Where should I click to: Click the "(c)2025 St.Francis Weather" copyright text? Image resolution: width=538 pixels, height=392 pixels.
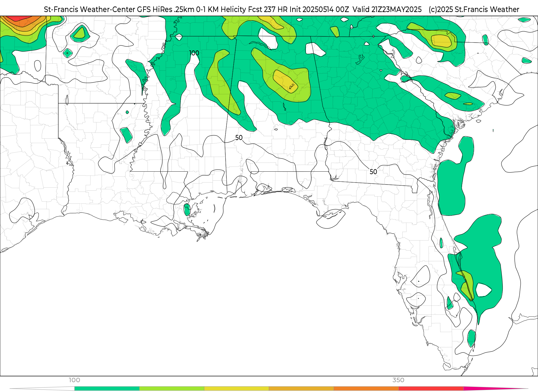pos(474,10)
